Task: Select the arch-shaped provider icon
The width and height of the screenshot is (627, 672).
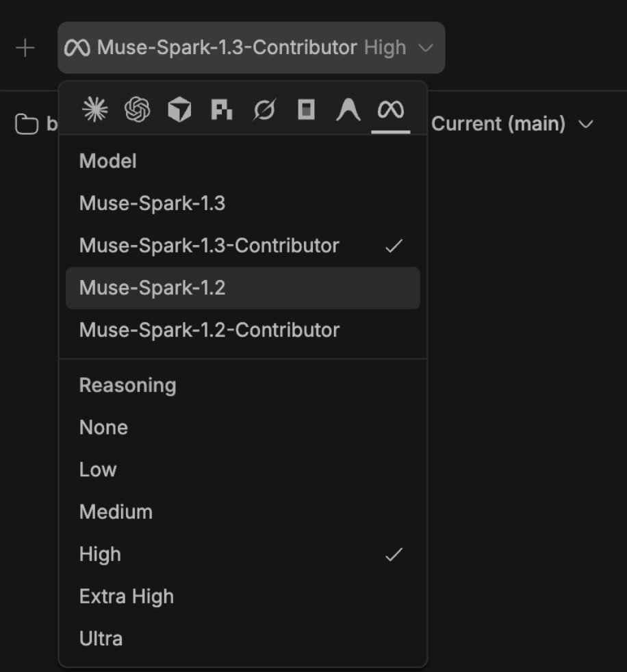Action: click(x=348, y=109)
